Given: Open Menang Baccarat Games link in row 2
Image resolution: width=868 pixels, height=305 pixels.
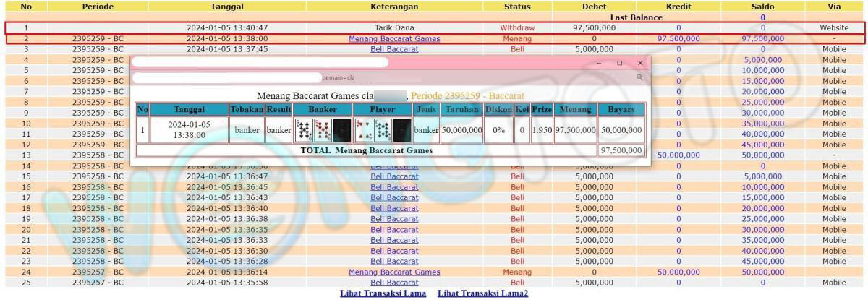Looking at the screenshot, I should (x=394, y=38).
